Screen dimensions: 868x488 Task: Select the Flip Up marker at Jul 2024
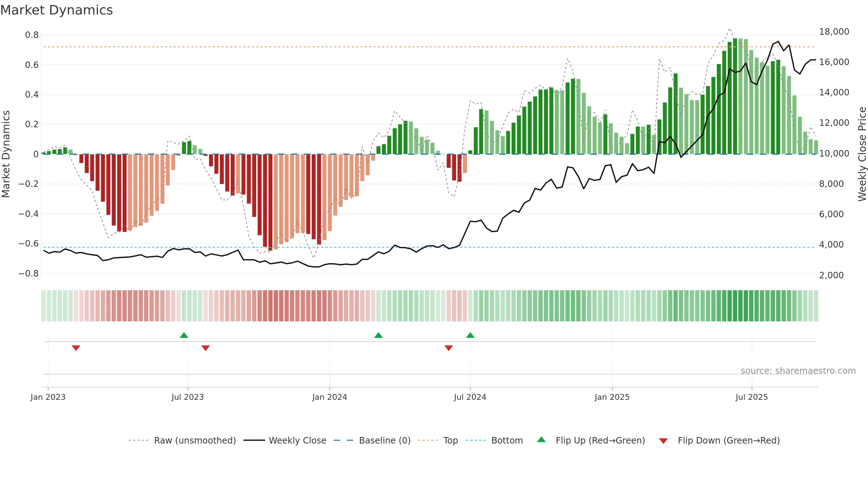[470, 335]
